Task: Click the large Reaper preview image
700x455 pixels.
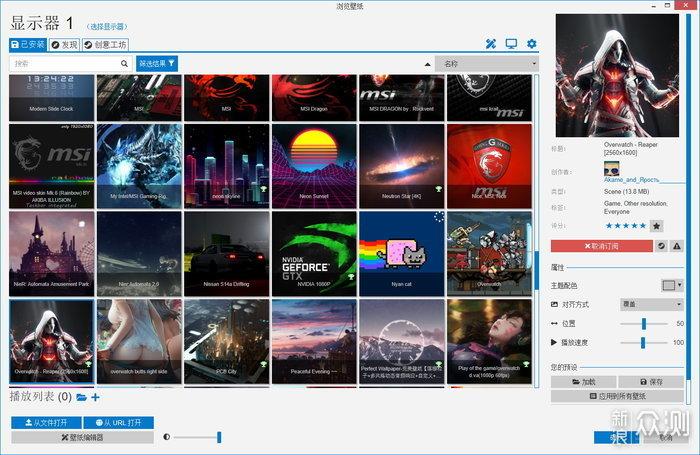Action: [x=617, y=75]
